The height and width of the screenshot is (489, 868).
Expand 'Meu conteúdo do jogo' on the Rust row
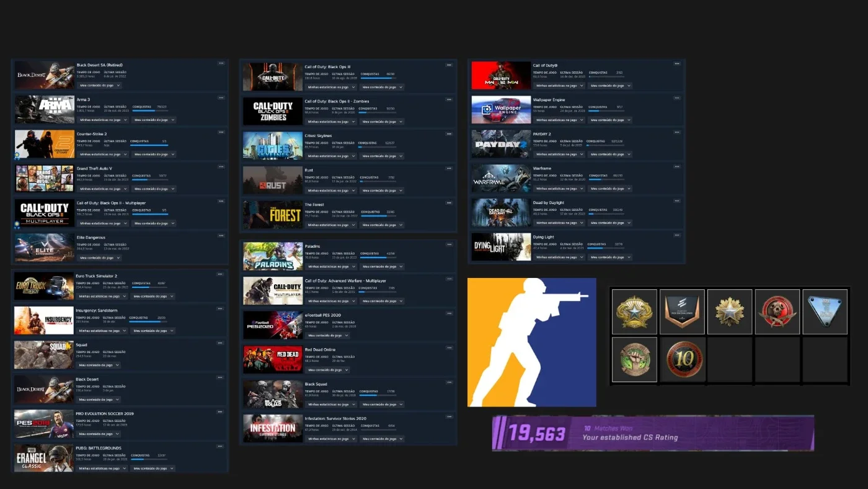coord(381,191)
